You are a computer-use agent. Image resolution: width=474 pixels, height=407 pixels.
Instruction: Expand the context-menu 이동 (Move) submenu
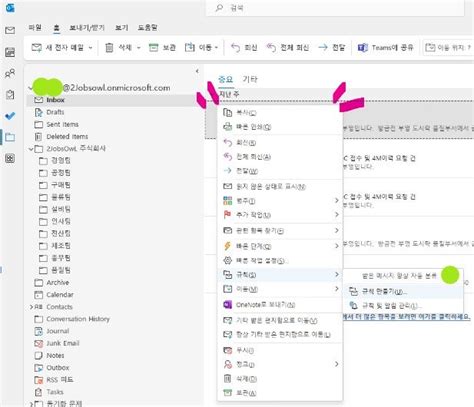[280, 289]
